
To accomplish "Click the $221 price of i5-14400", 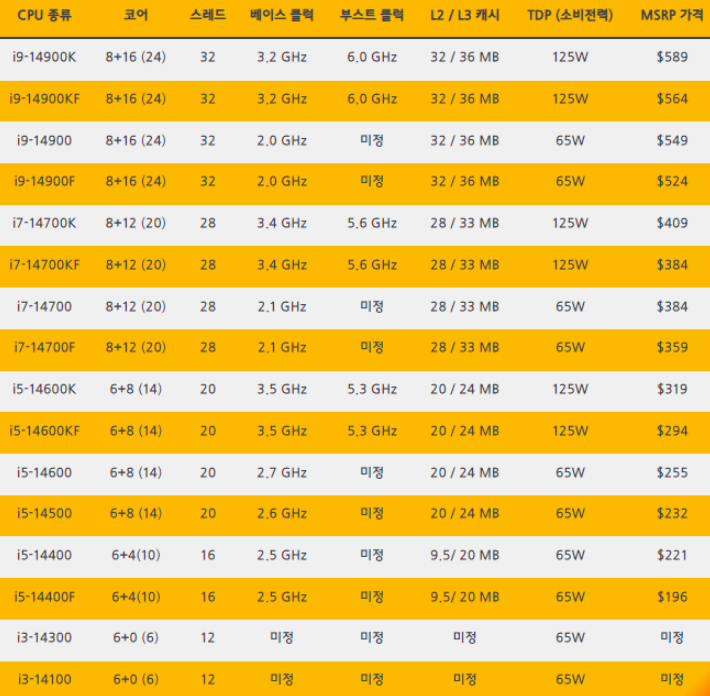I will tap(672, 555).
